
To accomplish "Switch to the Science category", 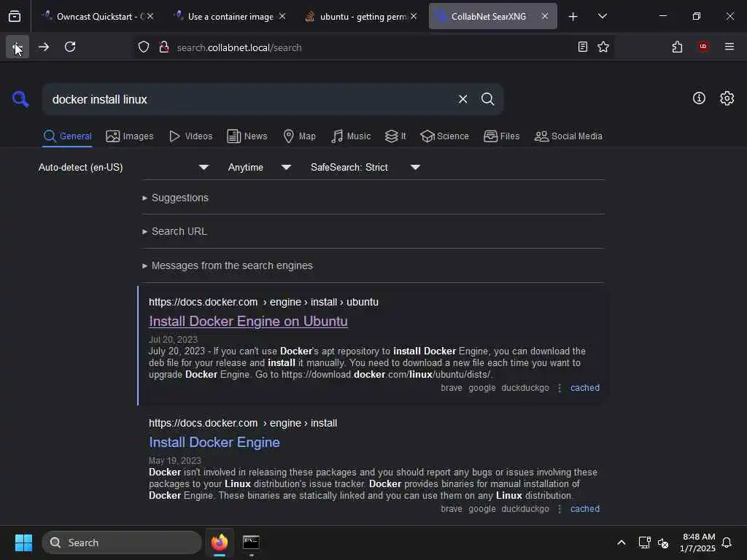I will tap(444, 136).
